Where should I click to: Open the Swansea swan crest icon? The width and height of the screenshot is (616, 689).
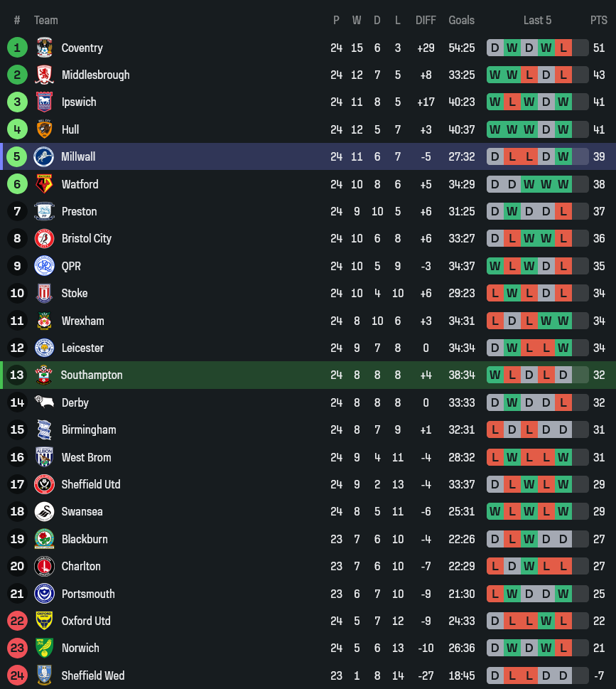click(x=44, y=511)
